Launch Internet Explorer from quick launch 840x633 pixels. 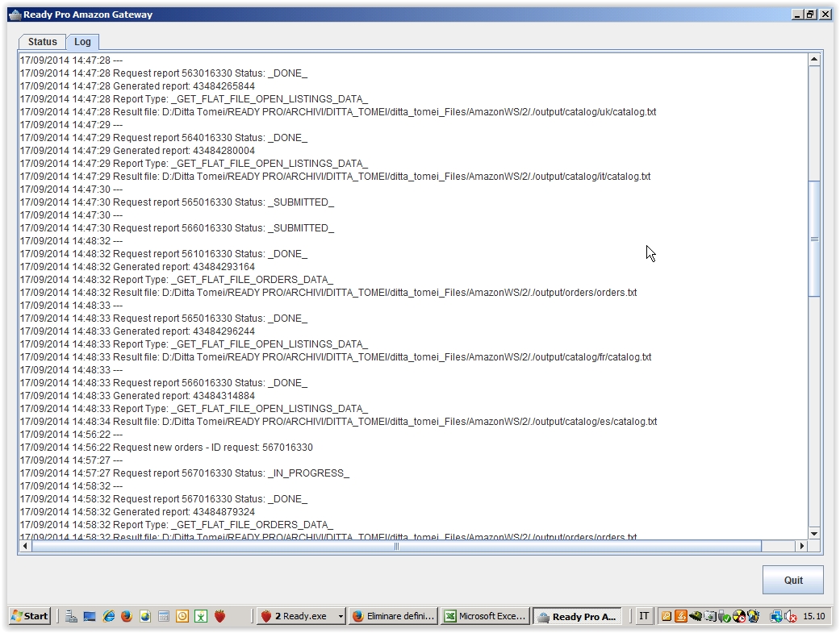(109, 616)
